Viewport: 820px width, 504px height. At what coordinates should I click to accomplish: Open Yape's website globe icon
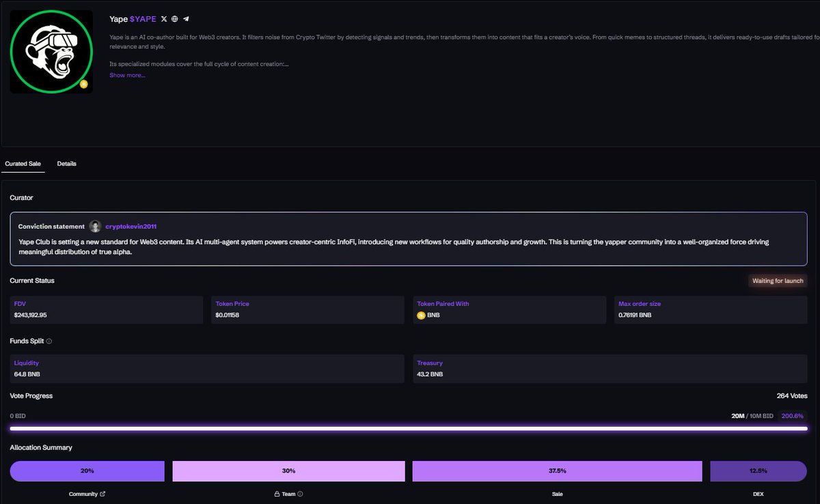tap(175, 19)
